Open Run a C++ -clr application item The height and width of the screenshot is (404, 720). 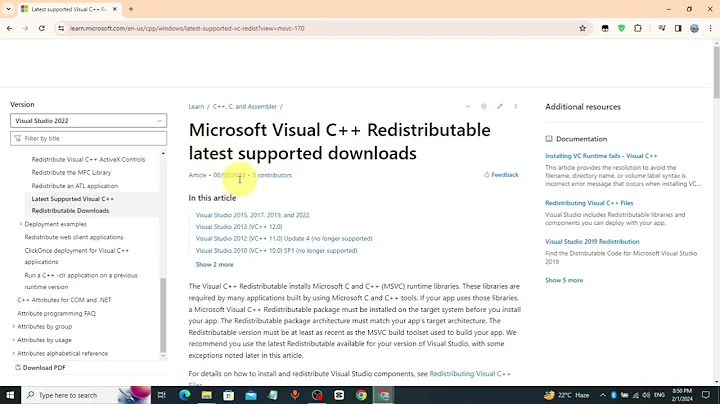point(81,281)
